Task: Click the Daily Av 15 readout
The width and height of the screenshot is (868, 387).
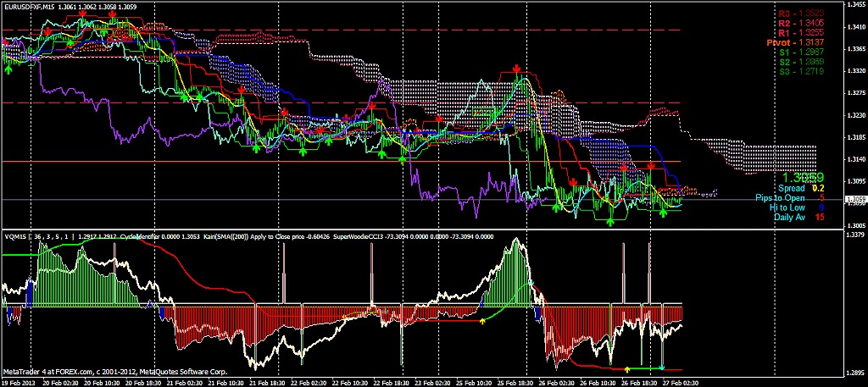Action: (798, 218)
